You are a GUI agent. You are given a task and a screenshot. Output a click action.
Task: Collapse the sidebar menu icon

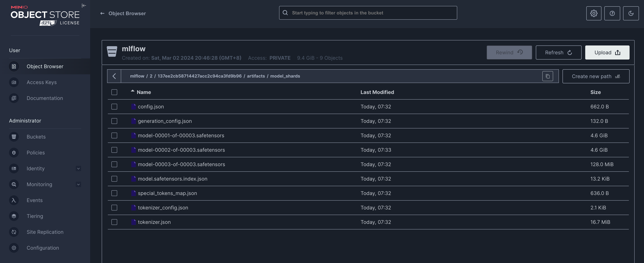pyautogui.click(x=84, y=6)
